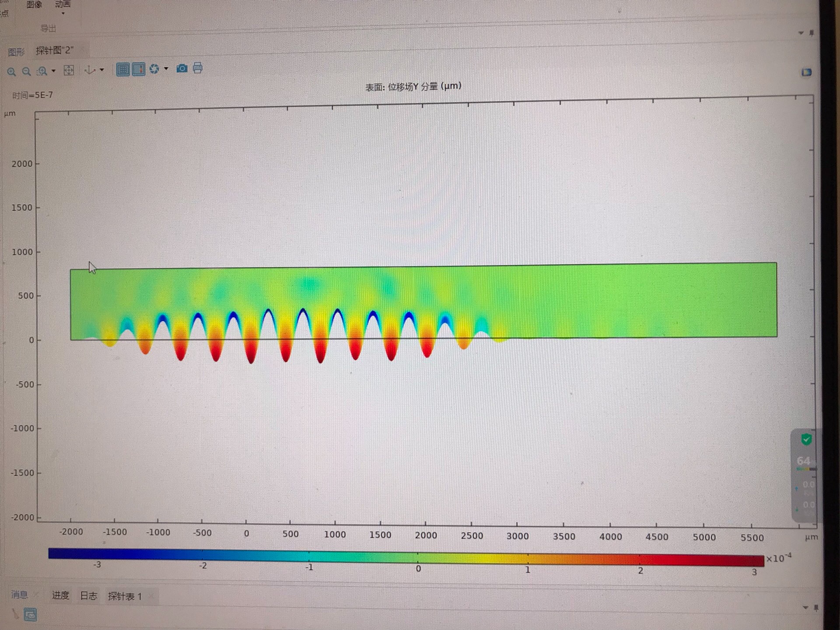Open the axis view dropdown arrow
840x630 pixels.
point(102,70)
